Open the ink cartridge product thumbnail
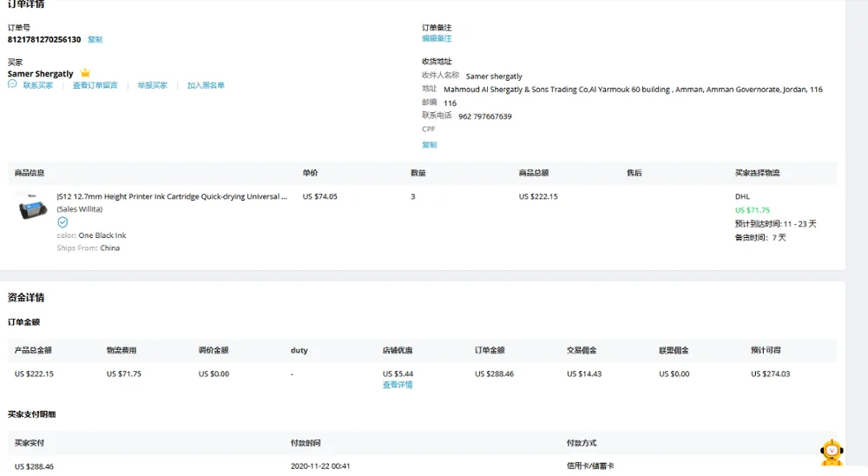Screen dimensions: 868x476 [33, 208]
